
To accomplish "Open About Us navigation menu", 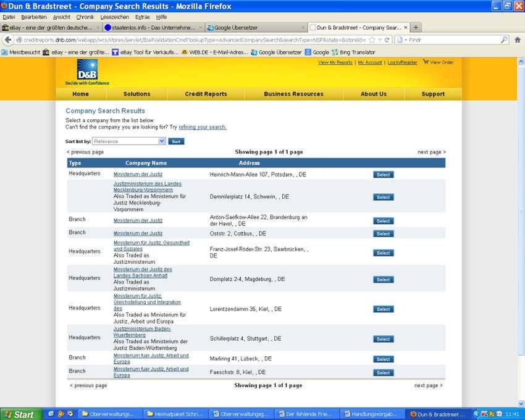I will (374, 94).
